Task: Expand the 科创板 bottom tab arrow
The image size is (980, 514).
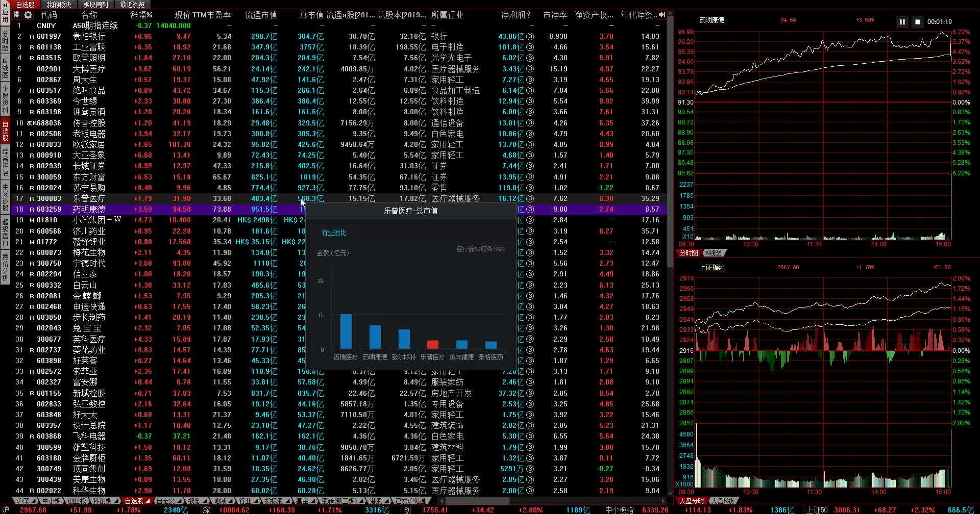Action: pos(116,501)
